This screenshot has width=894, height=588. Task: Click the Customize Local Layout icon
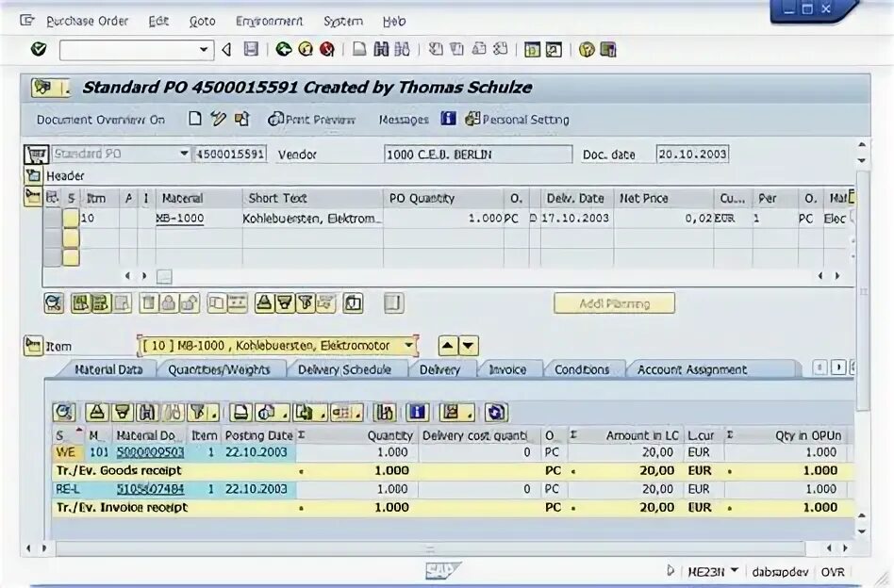[x=607, y=50]
